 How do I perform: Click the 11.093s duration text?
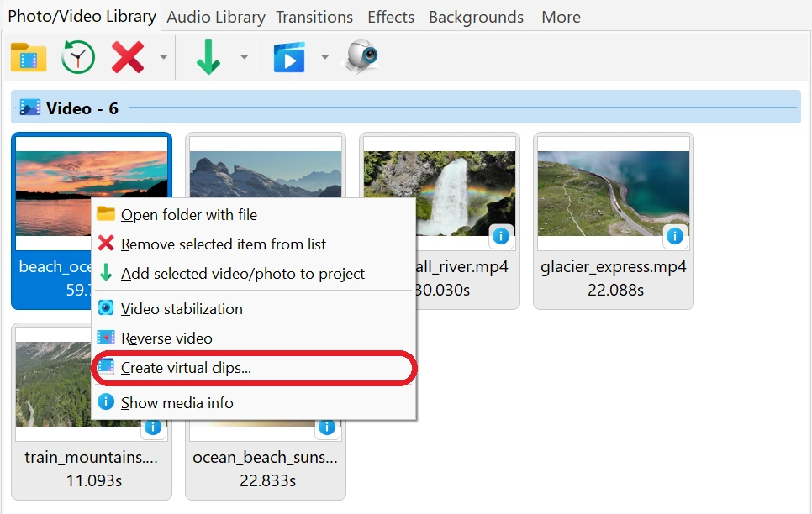(94, 481)
